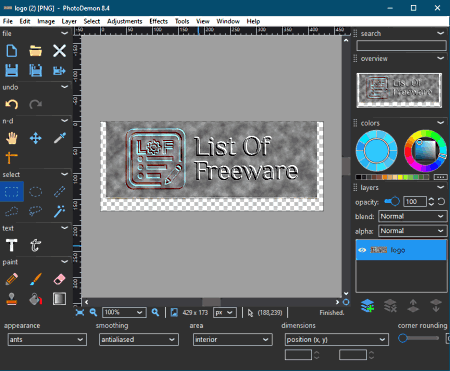Click the Delete layer icon
450x371 pixels.
390,306
